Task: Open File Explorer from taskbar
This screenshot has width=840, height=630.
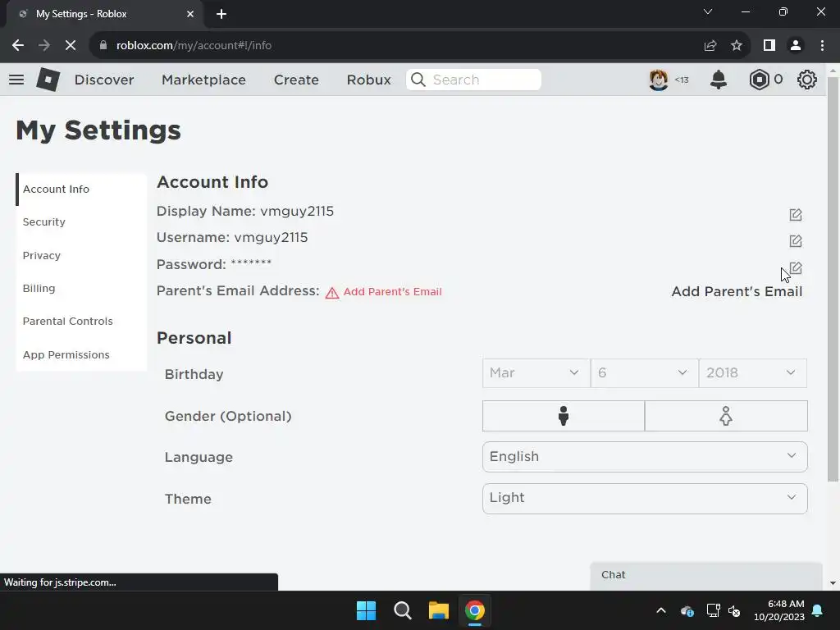Action: point(438,610)
